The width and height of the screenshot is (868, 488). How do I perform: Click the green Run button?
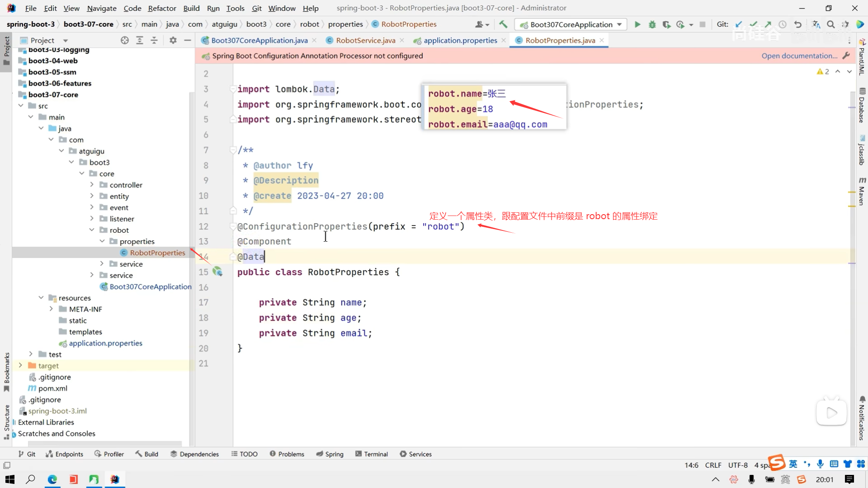pos(637,24)
